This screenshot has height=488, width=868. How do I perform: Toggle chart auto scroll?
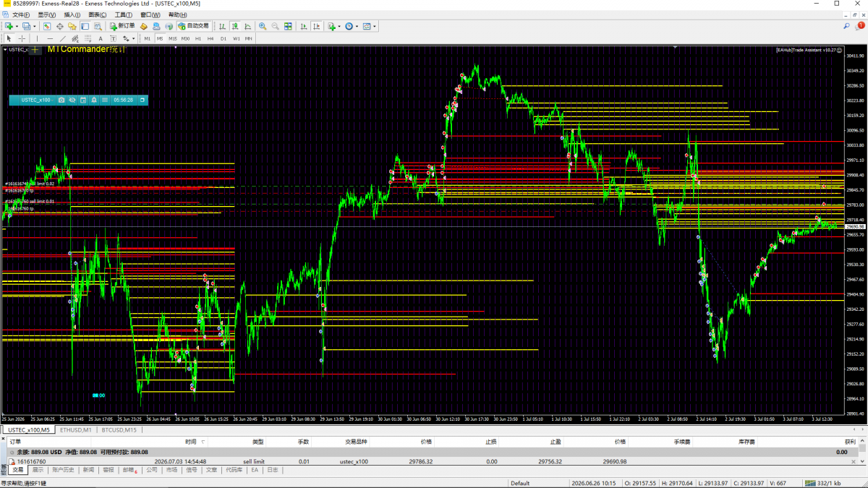click(304, 26)
